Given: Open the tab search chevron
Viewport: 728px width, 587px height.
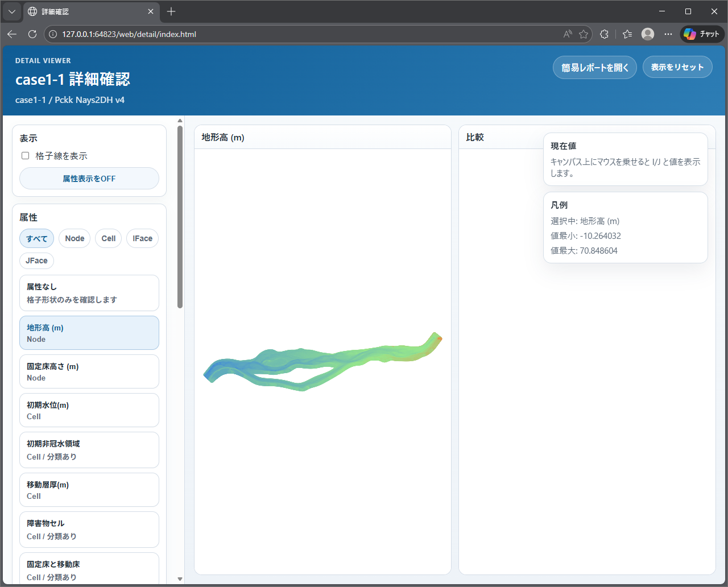Looking at the screenshot, I should (x=11, y=11).
